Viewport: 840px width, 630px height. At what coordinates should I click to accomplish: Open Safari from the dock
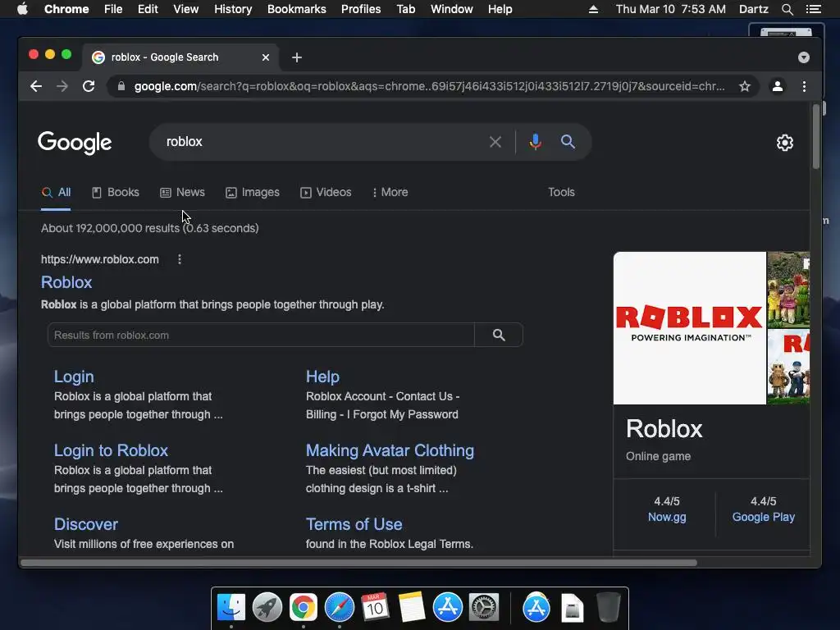click(x=339, y=608)
